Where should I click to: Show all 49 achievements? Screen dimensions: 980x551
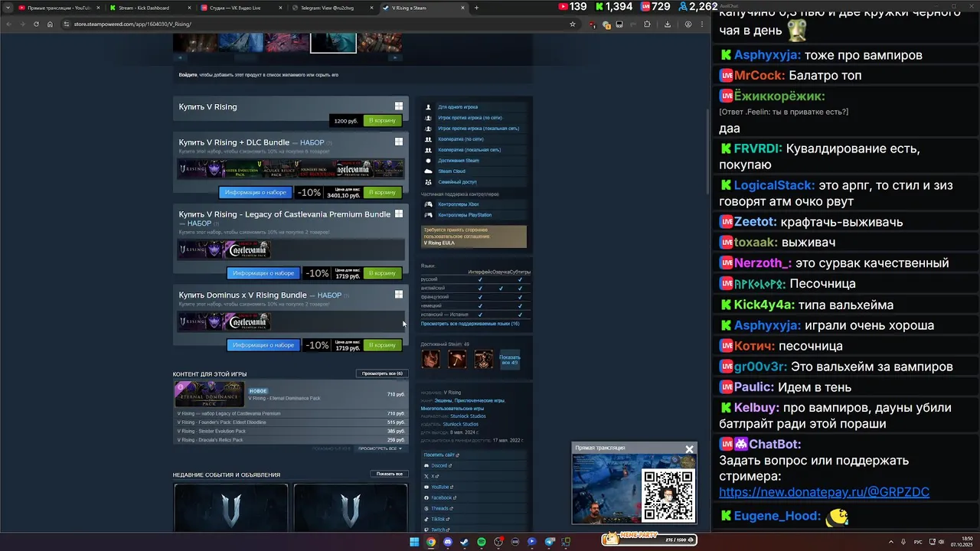click(x=509, y=360)
